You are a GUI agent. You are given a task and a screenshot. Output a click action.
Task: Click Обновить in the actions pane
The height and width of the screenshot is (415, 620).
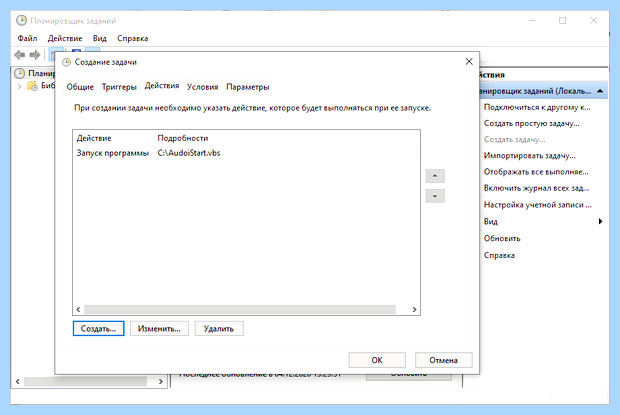point(502,238)
